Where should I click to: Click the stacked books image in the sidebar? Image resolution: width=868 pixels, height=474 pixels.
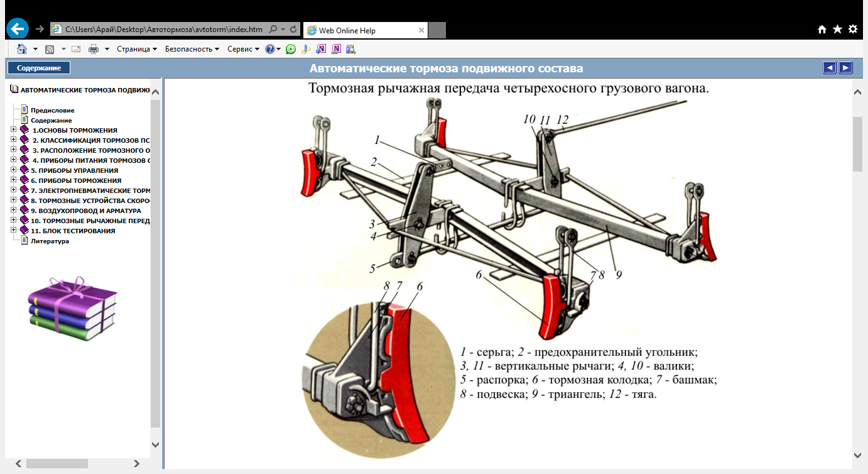tap(73, 309)
